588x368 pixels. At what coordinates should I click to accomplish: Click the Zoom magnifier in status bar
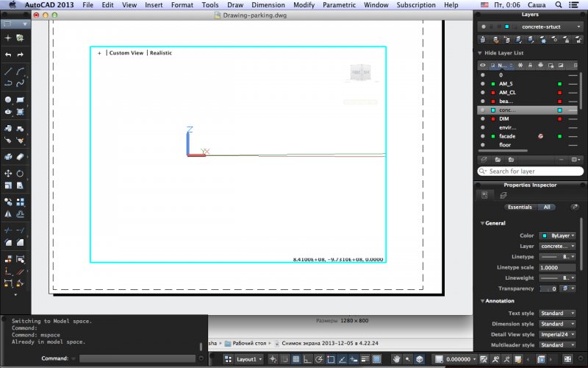[x=408, y=359]
